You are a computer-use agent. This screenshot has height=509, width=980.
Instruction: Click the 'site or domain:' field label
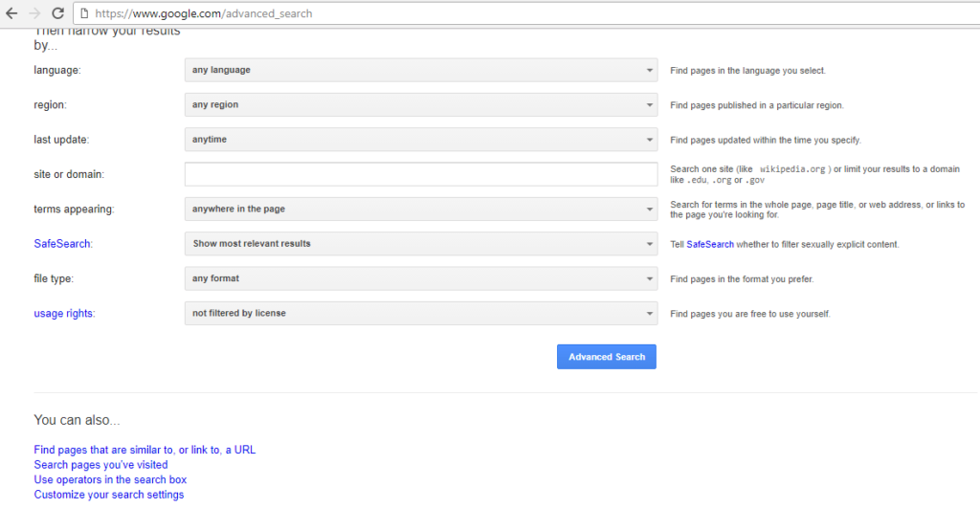[69, 174]
